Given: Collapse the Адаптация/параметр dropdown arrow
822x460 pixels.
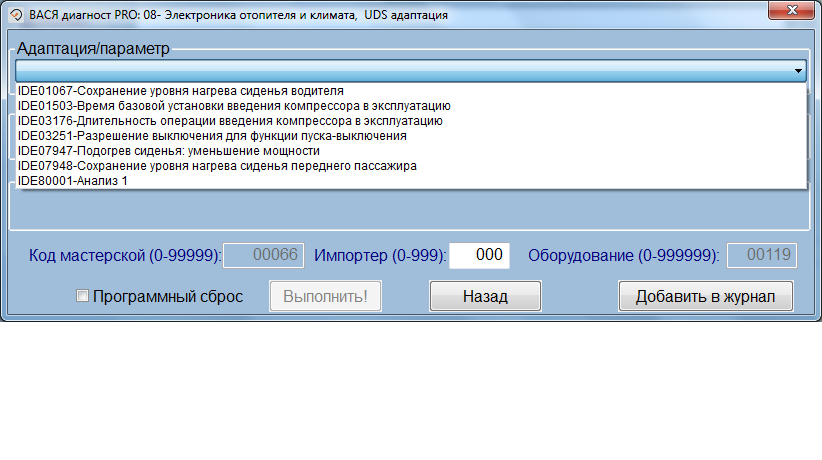Looking at the screenshot, I should [x=798, y=71].
